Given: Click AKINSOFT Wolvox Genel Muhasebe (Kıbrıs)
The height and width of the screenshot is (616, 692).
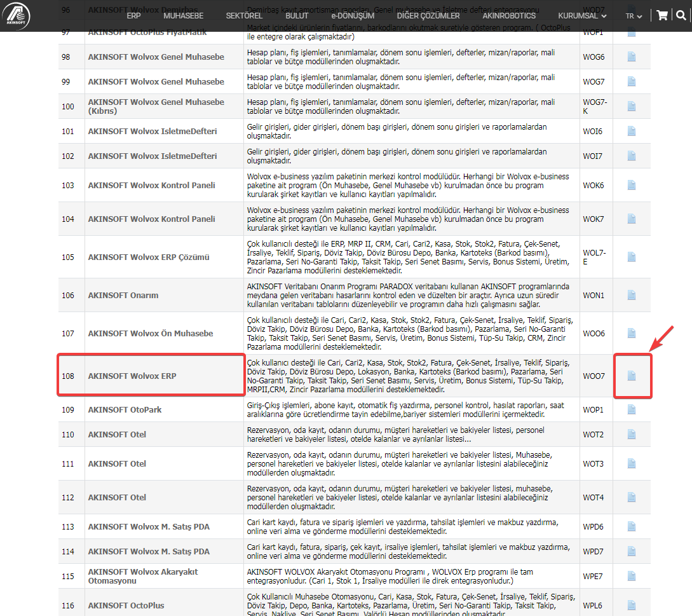Looking at the screenshot, I should [156, 106].
